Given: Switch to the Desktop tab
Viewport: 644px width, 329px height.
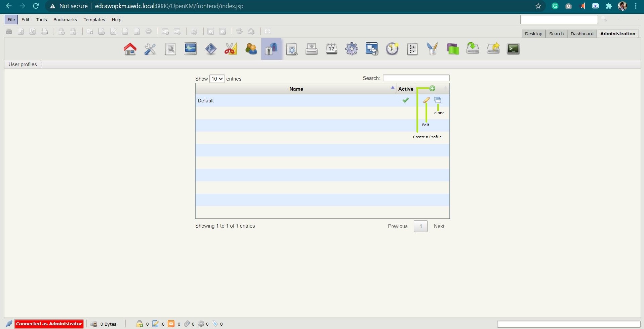Looking at the screenshot, I should coord(533,34).
